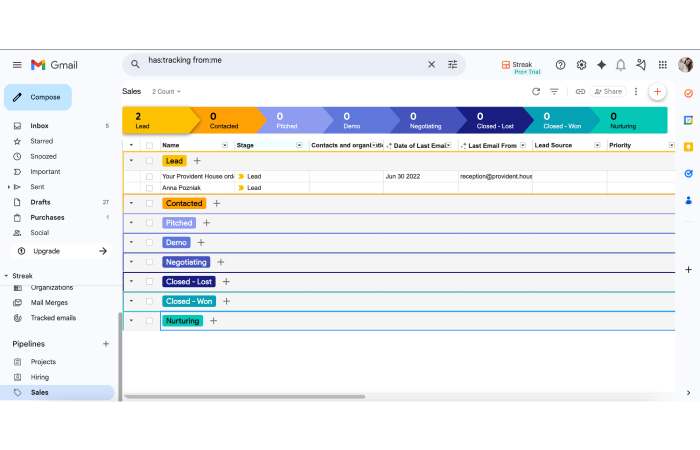Open the account profile picture
Screen dimensions: 700x450
tap(685, 65)
